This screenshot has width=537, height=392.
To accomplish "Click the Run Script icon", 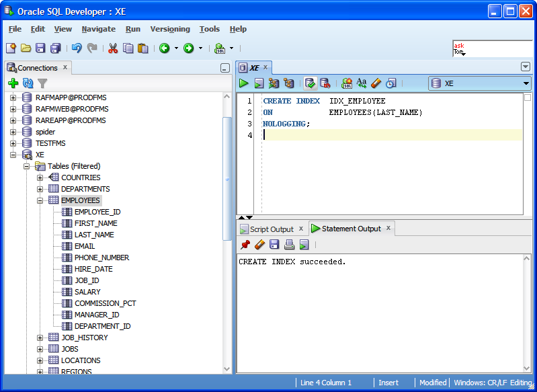I will pyautogui.click(x=259, y=83).
